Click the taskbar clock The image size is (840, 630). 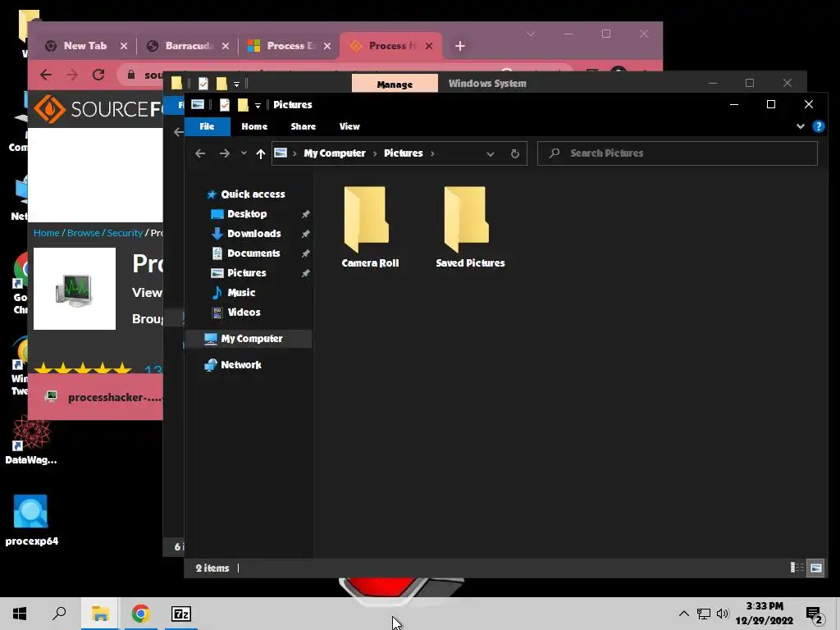coord(764,614)
